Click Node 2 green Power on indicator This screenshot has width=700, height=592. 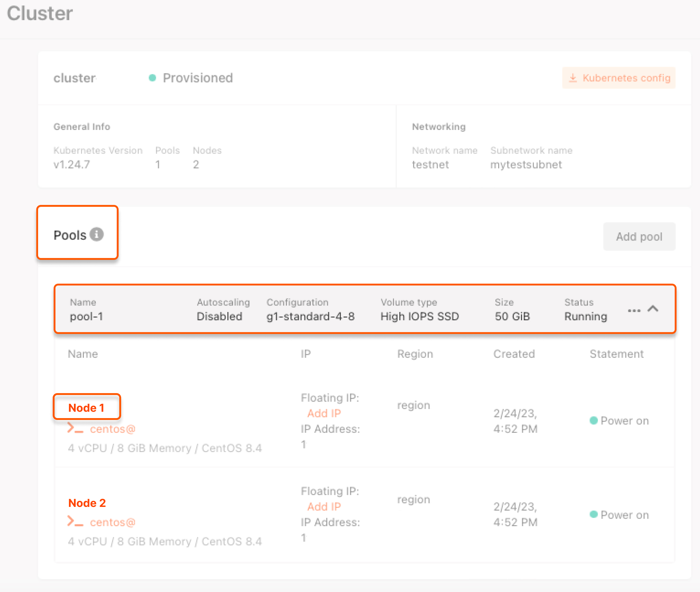593,515
